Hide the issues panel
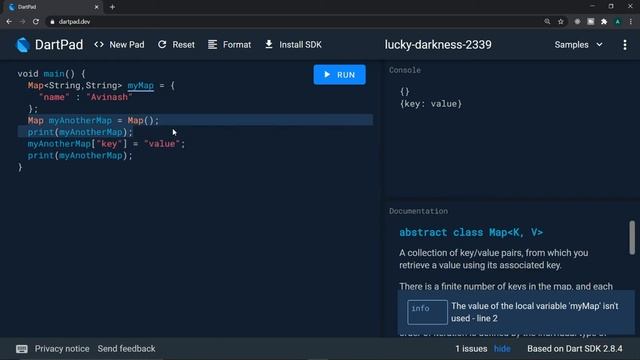This screenshot has width=640, height=360. click(x=502, y=349)
